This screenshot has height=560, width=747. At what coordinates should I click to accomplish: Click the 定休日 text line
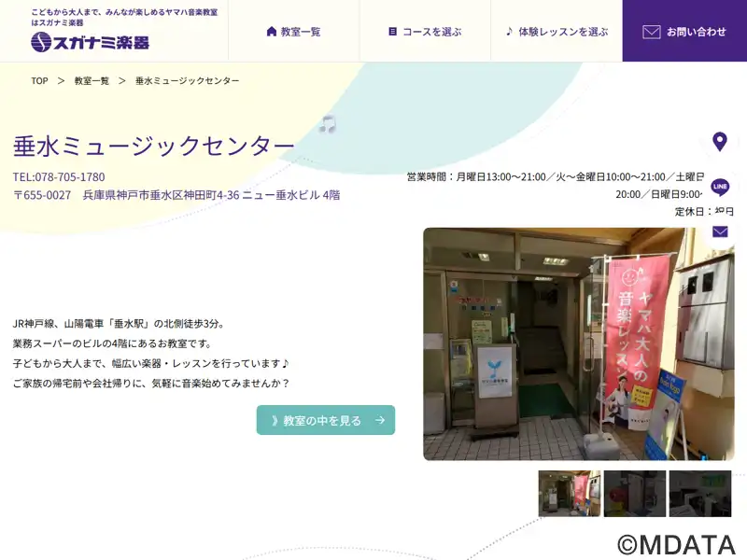(x=704, y=212)
